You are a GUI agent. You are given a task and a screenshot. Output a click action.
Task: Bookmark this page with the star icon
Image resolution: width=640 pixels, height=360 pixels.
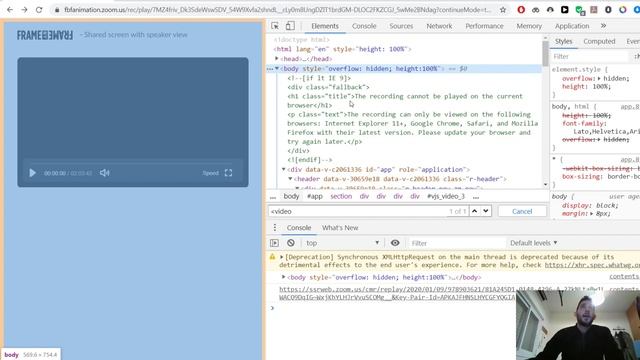[503, 9]
